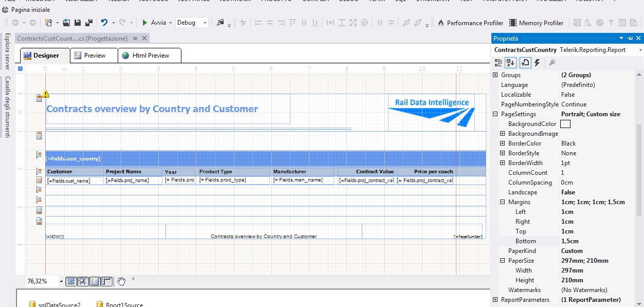Toggle the Snap to Grid button
644x307 pixels.
coord(83,281)
